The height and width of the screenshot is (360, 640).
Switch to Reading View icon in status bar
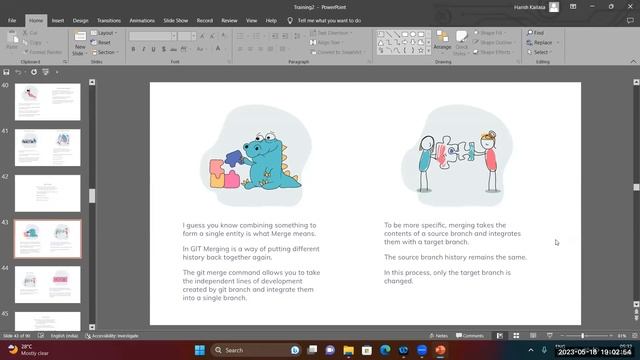pyautogui.click(x=533, y=336)
